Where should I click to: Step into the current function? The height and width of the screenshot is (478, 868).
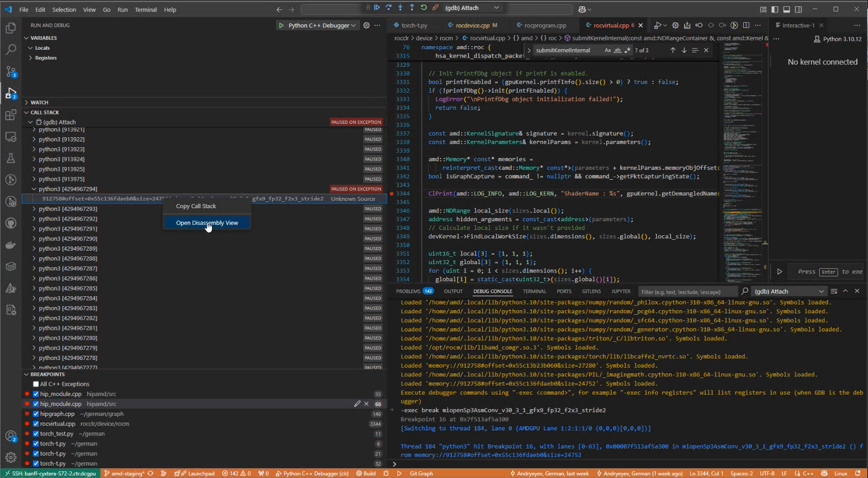tap(400, 7)
